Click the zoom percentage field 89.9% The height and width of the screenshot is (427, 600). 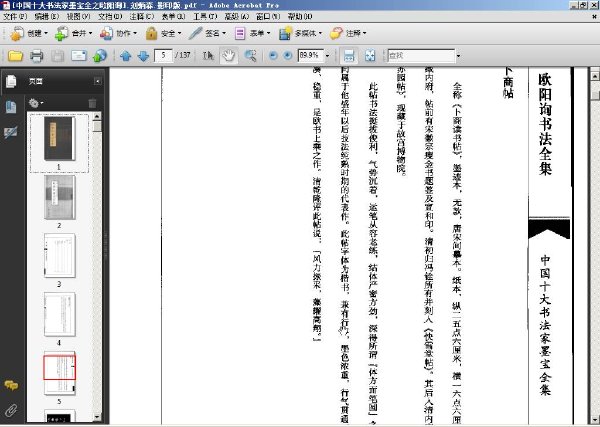pos(311,55)
